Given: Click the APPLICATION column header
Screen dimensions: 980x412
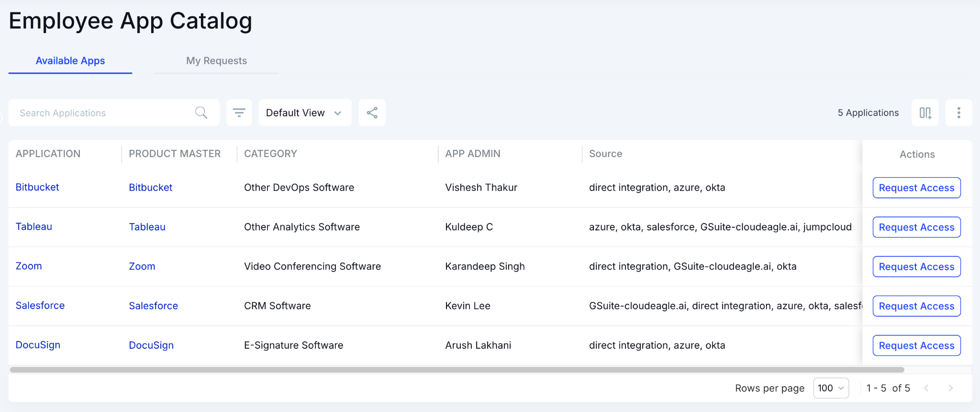Looking at the screenshot, I should pos(48,154).
